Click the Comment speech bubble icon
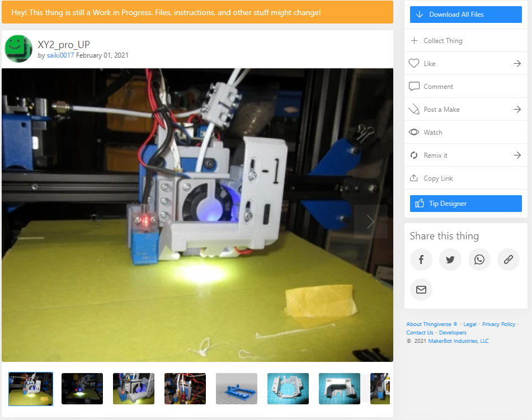532x420 pixels. [414, 87]
